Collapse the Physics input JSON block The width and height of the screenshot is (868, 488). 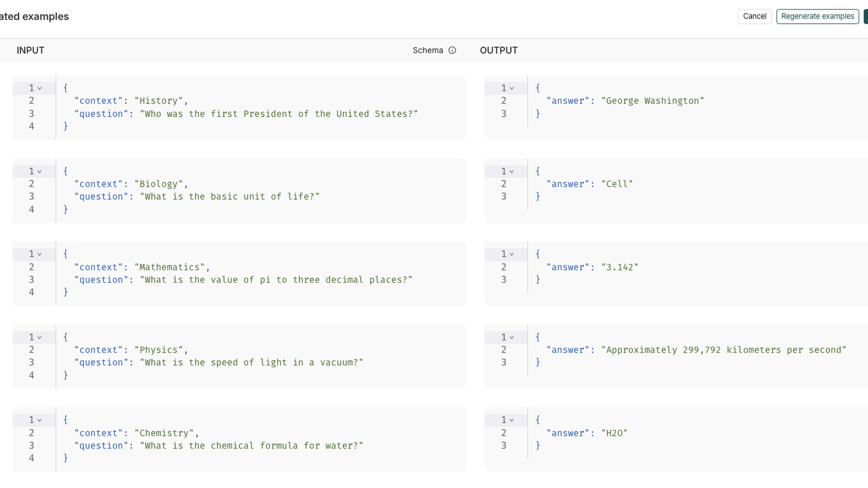point(39,337)
